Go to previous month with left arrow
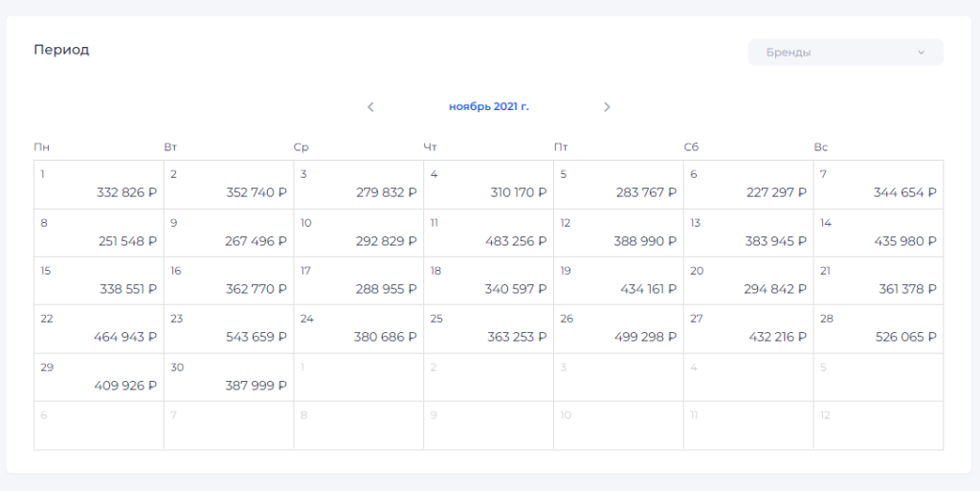The width and height of the screenshot is (980, 491). [371, 107]
